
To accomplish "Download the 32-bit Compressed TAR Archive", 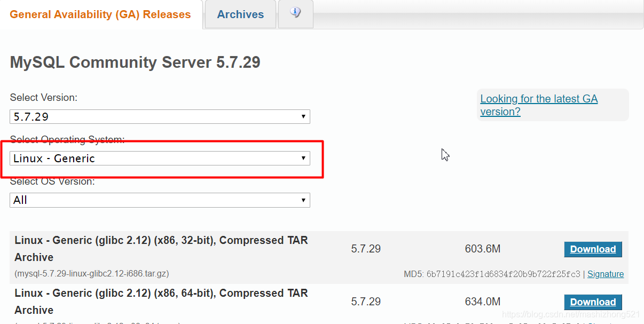I will (593, 249).
